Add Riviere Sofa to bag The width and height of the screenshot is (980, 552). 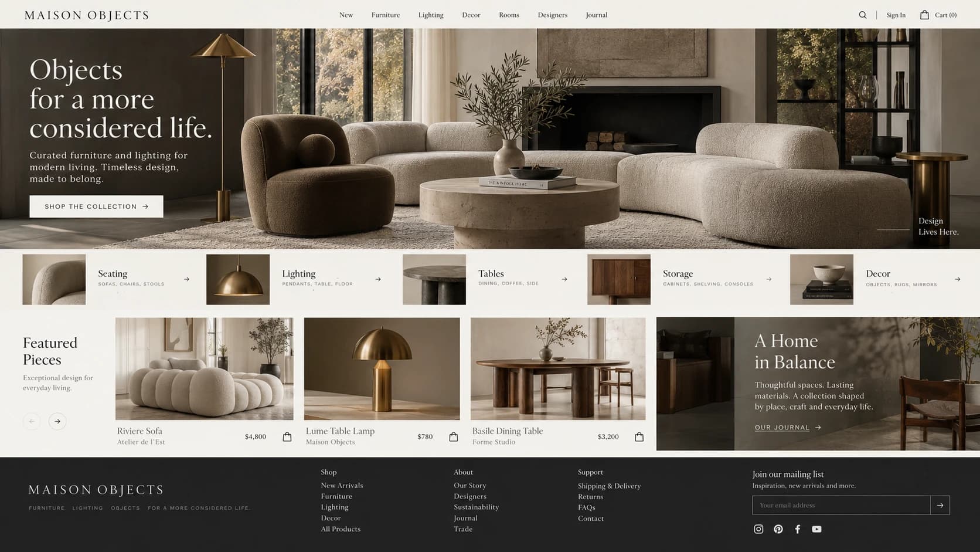(287, 437)
